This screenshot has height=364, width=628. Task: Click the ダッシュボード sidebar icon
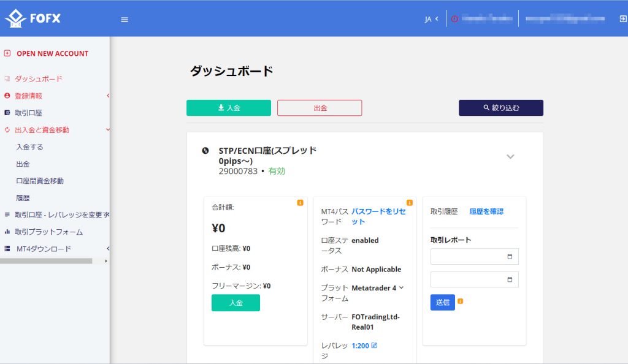click(x=7, y=78)
